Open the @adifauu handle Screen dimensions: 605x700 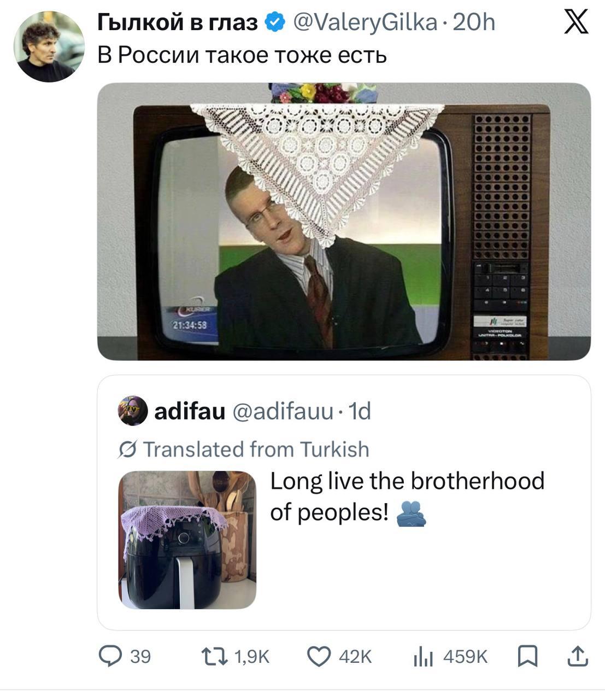(x=283, y=411)
